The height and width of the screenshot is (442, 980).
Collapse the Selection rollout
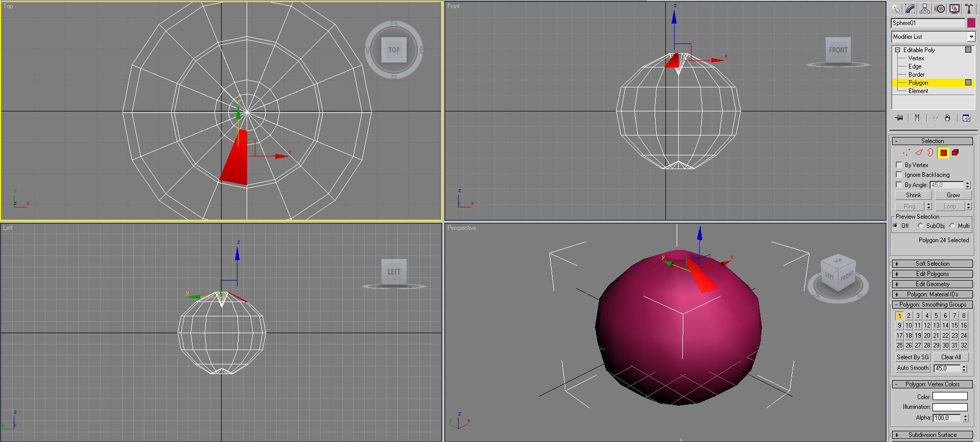pyautogui.click(x=932, y=141)
